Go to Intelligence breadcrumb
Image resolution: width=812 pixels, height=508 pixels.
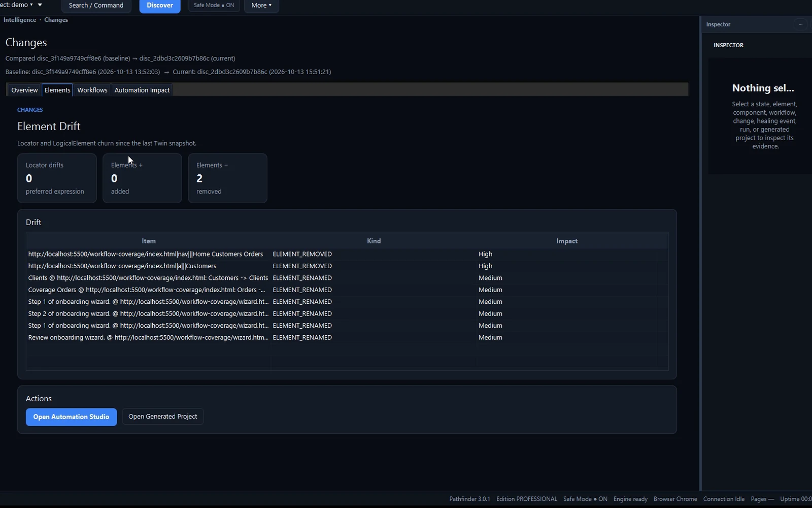pyautogui.click(x=20, y=20)
